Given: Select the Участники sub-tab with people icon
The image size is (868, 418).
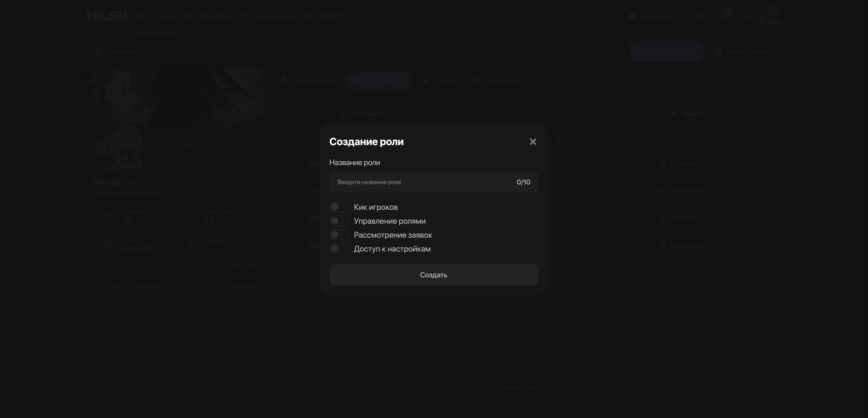Looking at the screenshot, I should coord(361,114).
